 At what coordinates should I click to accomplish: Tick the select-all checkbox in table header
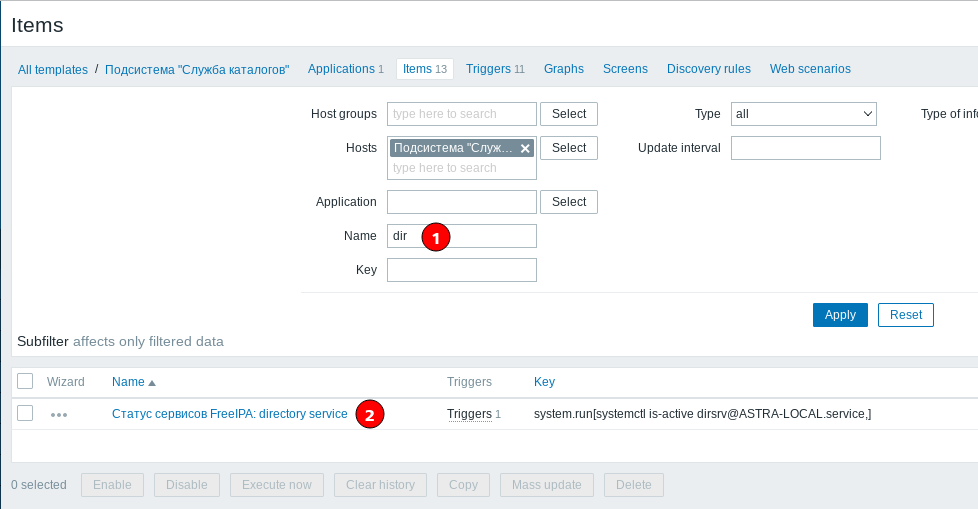click(x=26, y=381)
